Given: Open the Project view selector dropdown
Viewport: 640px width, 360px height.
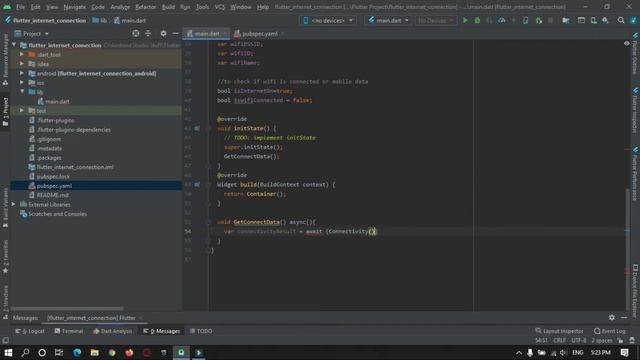Looking at the screenshot, I should tap(31, 33).
